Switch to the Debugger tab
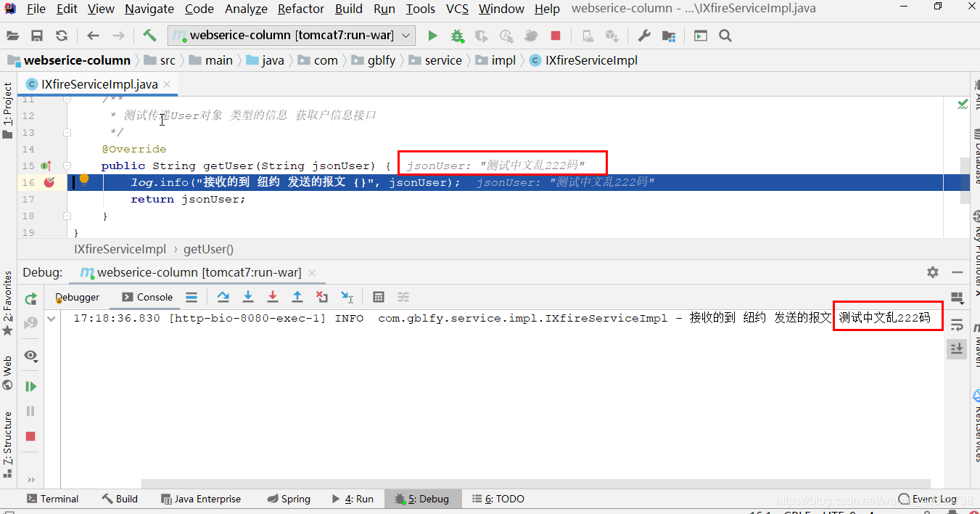Viewport: 980px width, 514px height. click(x=78, y=297)
